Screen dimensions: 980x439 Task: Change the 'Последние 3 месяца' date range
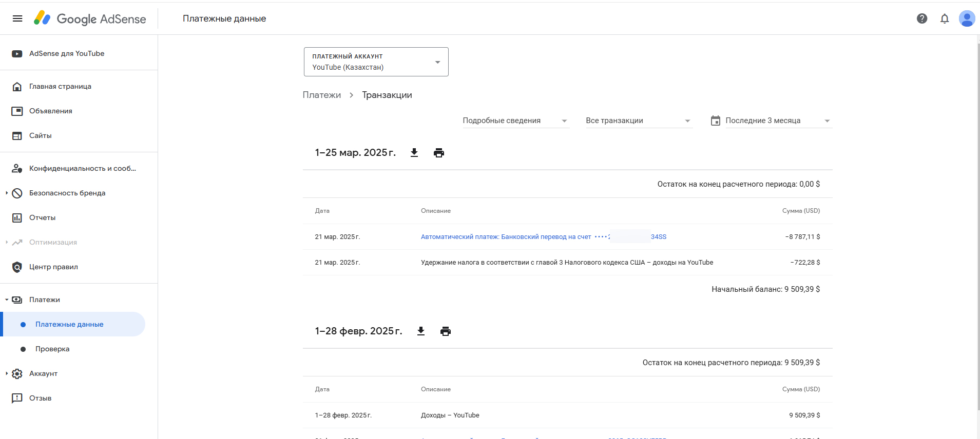tap(771, 121)
